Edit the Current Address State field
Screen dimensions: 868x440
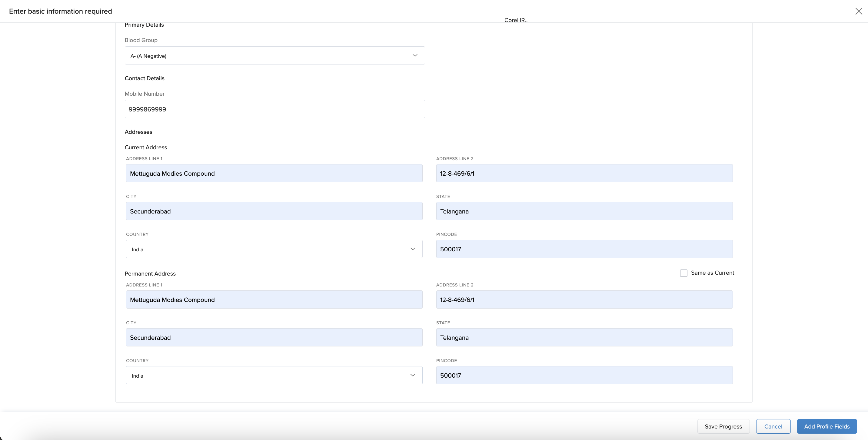pyautogui.click(x=584, y=211)
